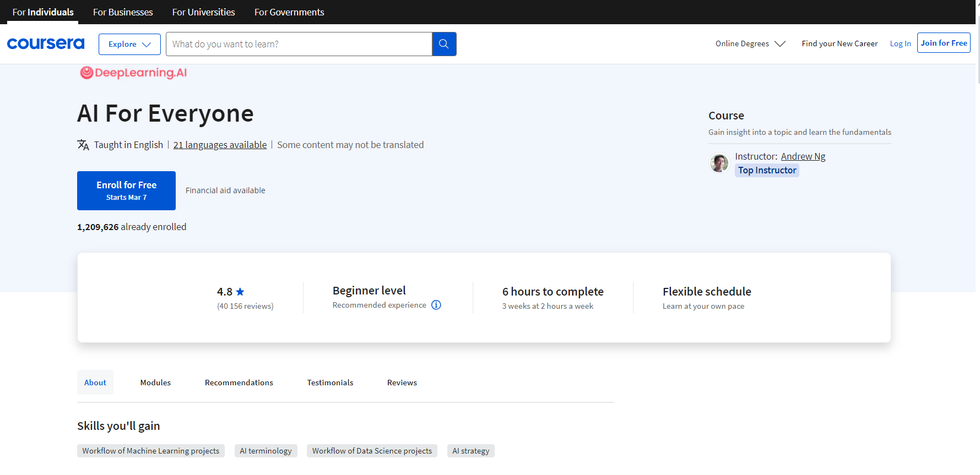Viewport: 980px width, 475px height.
Task: Open 21 languages available link
Action: 220,145
